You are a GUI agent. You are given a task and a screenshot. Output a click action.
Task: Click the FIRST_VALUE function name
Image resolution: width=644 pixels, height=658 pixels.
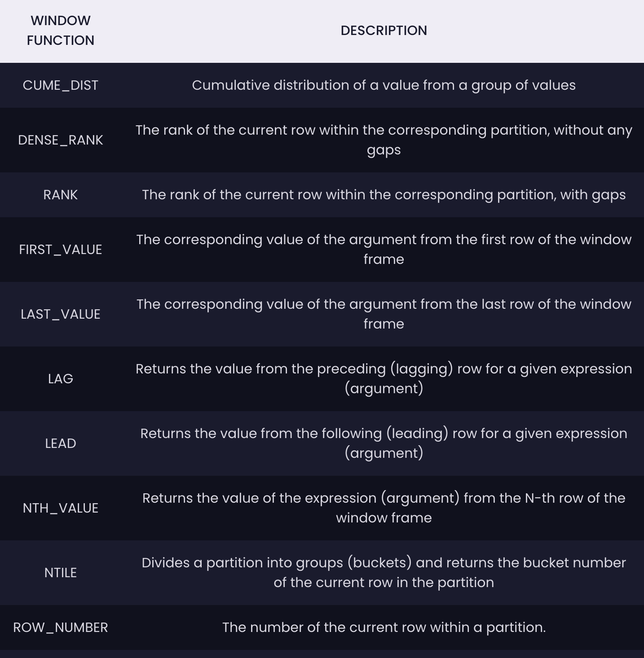[x=61, y=250]
